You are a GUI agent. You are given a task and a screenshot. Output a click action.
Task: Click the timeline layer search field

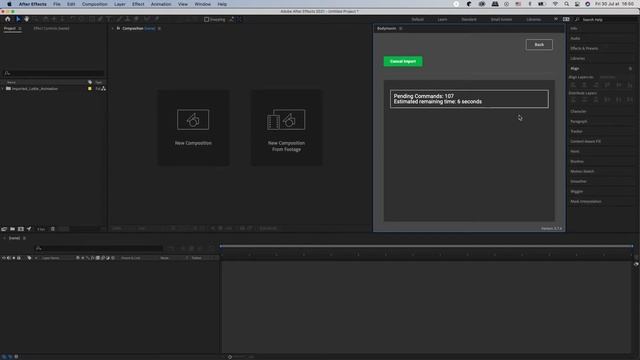(x=99, y=248)
